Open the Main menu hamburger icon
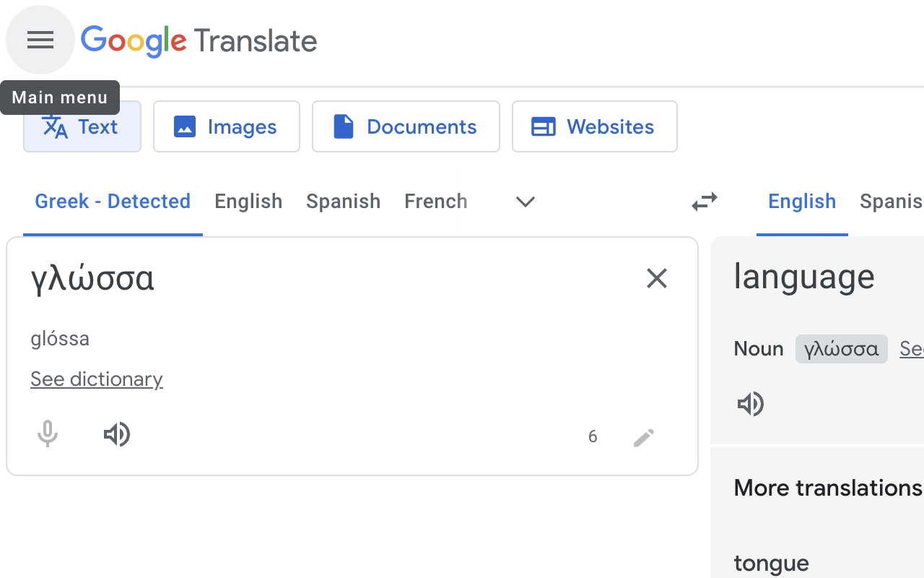 40,40
